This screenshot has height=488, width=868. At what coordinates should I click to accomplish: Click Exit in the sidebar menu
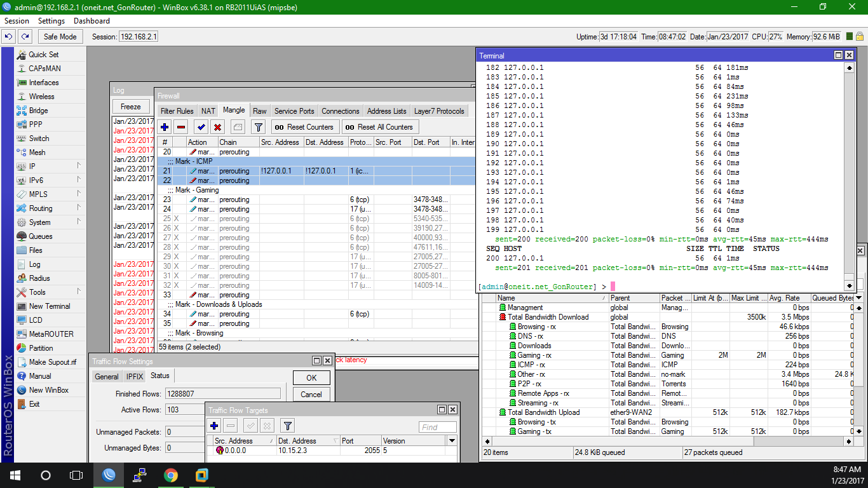(x=34, y=404)
